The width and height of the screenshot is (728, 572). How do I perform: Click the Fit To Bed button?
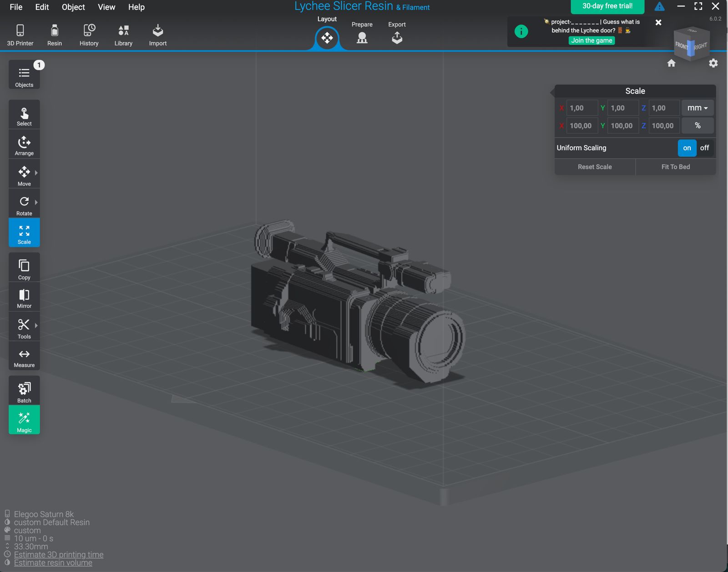pyautogui.click(x=675, y=167)
